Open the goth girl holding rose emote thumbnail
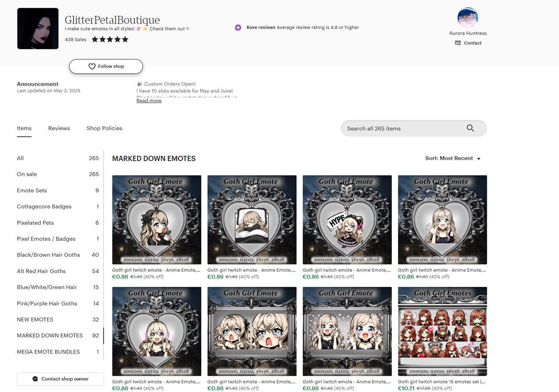 coord(157,220)
